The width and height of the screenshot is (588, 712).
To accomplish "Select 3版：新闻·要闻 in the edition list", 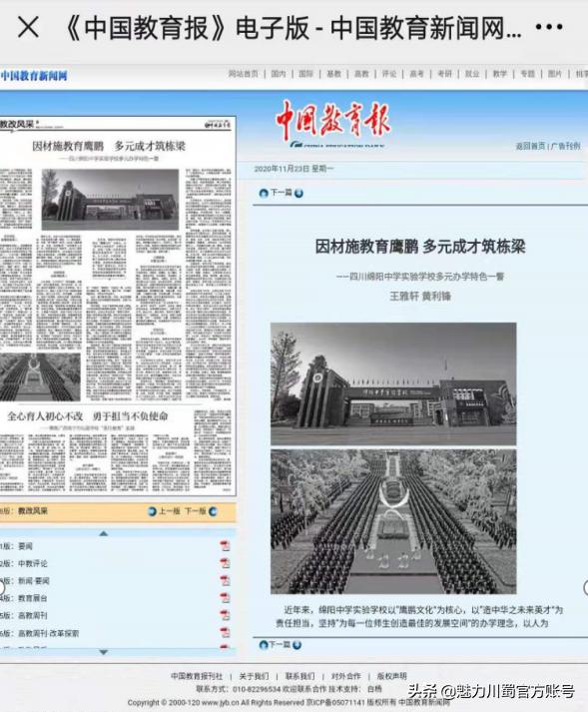I will click(x=25, y=581).
